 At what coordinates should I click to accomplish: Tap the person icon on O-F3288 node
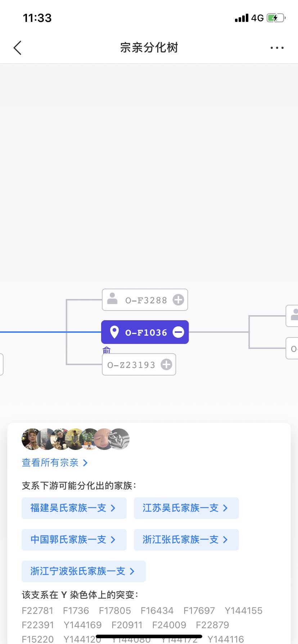112,299
